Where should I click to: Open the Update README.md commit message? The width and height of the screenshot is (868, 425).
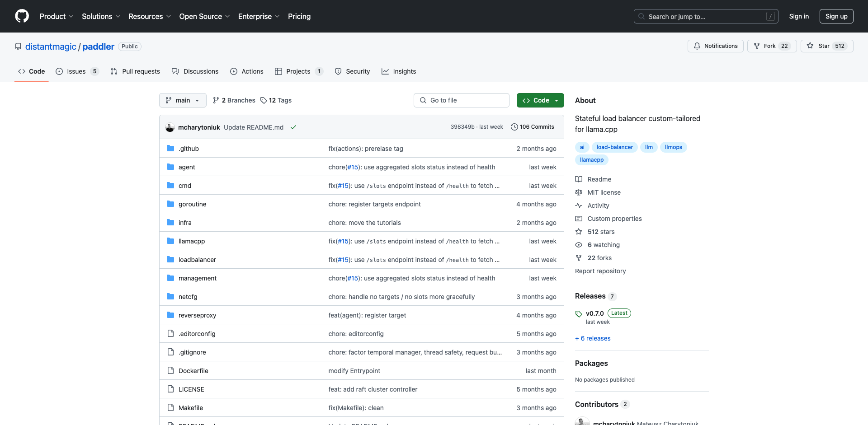pos(254,127)
